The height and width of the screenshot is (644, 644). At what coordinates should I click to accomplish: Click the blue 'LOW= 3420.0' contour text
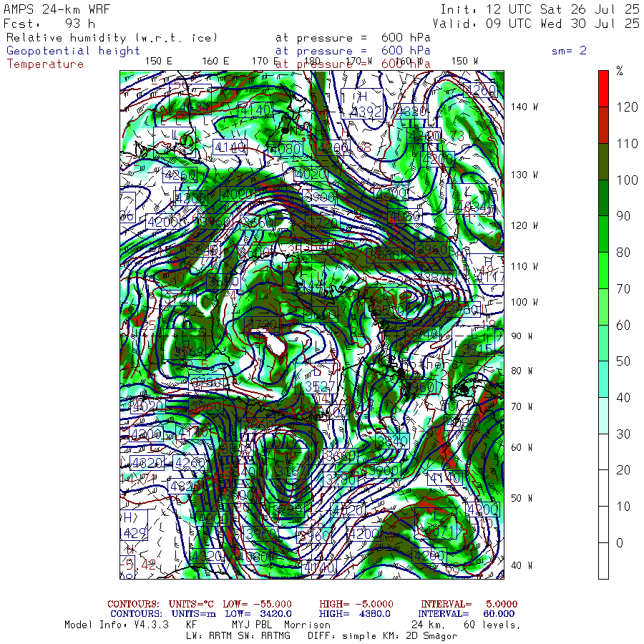point(258,614)
